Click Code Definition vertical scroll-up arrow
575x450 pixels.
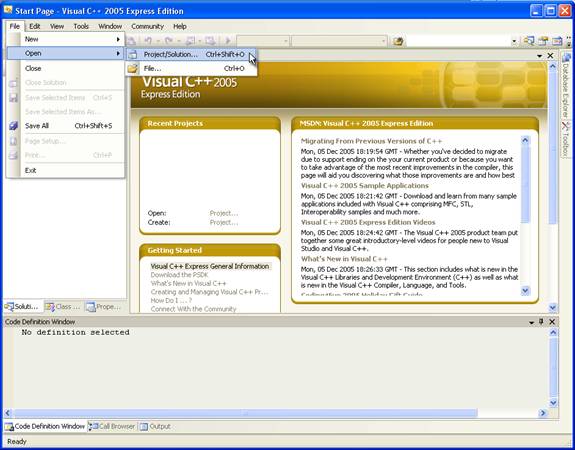tap(553, 332)
